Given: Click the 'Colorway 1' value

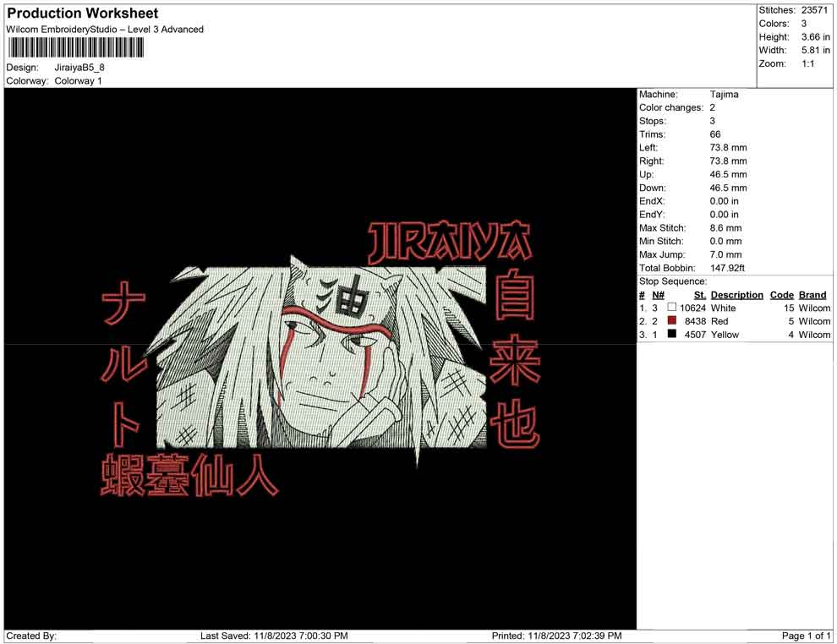Looking at the screenshot, I should [x=78, y=80].
